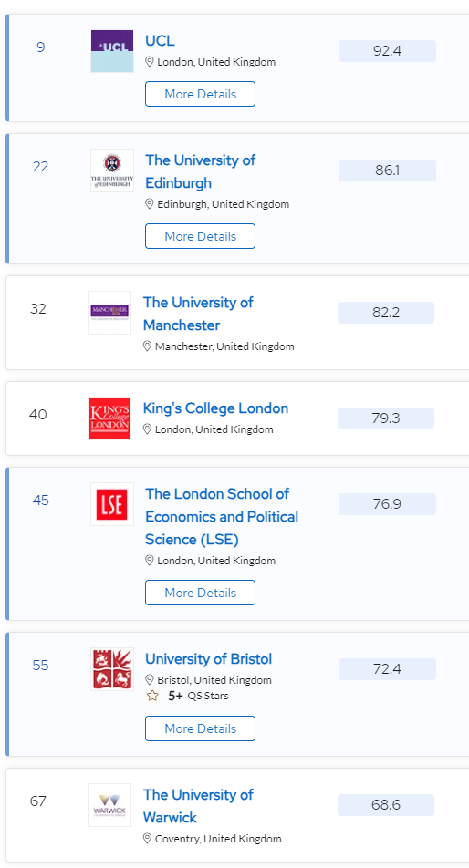Click the University of Bristol crest logo
This screenshot has height=868, width=469.
pos(112,669)
